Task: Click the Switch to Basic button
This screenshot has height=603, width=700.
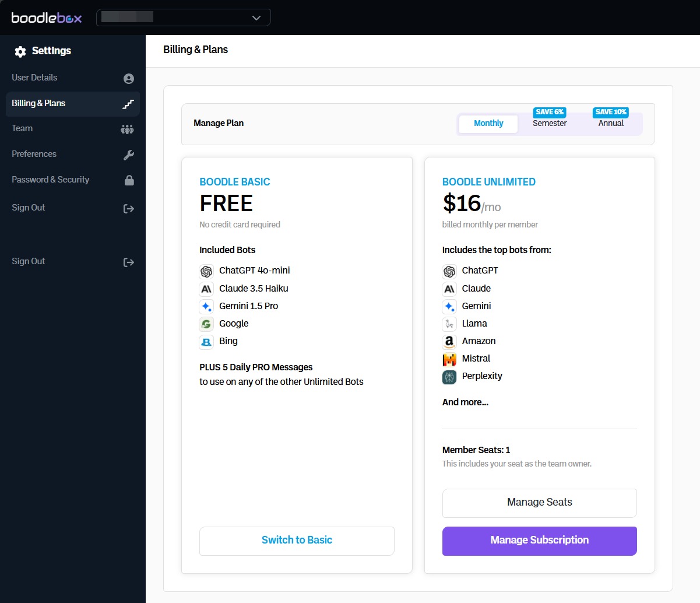Action: click(x=297, y=541)
